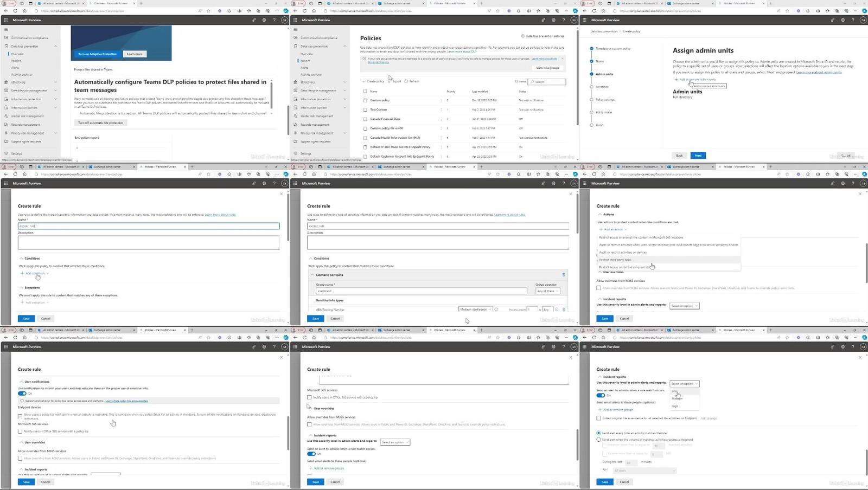Open Communication compliance icon in Overview window sidebar

(x=6, y=38)
